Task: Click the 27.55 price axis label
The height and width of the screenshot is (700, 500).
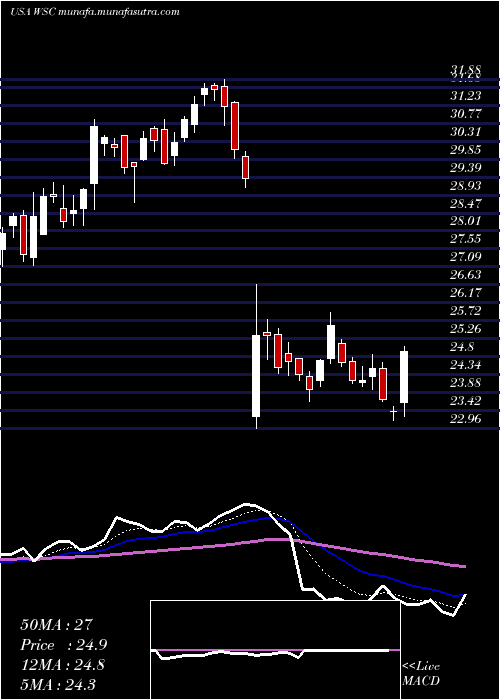Action: click(x=466, y=239)
